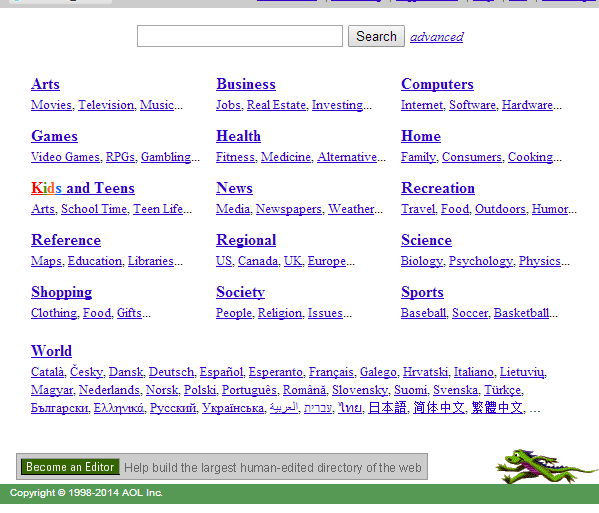Open the Hardware link
This screenshot has height=513, width=599.
click(x=528, y=105)
